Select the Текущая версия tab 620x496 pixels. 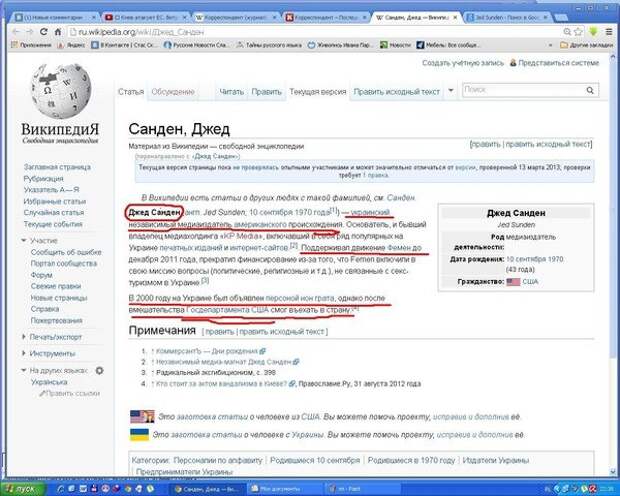pos(318,92)
